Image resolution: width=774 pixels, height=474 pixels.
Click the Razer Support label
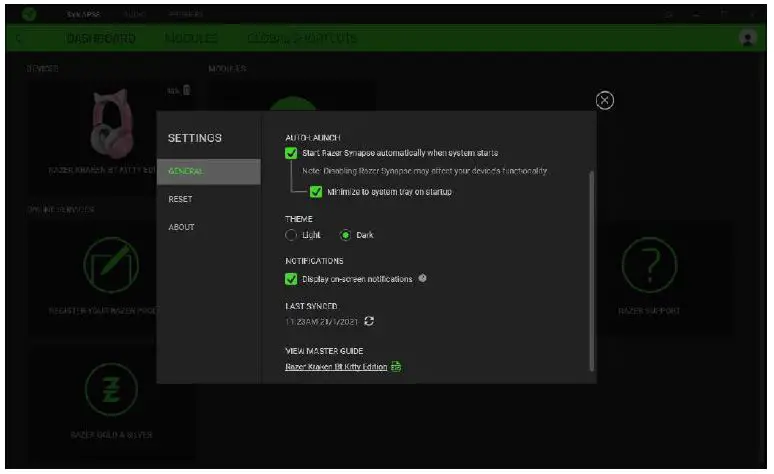pyautogui.click(x=649, y=311)
